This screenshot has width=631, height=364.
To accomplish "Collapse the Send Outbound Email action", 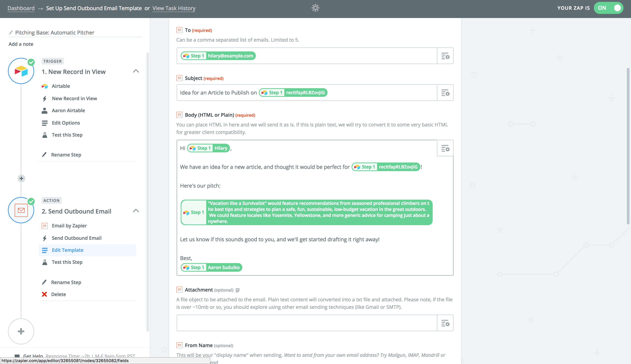I will pyautogui.click(x=136, y=211).
